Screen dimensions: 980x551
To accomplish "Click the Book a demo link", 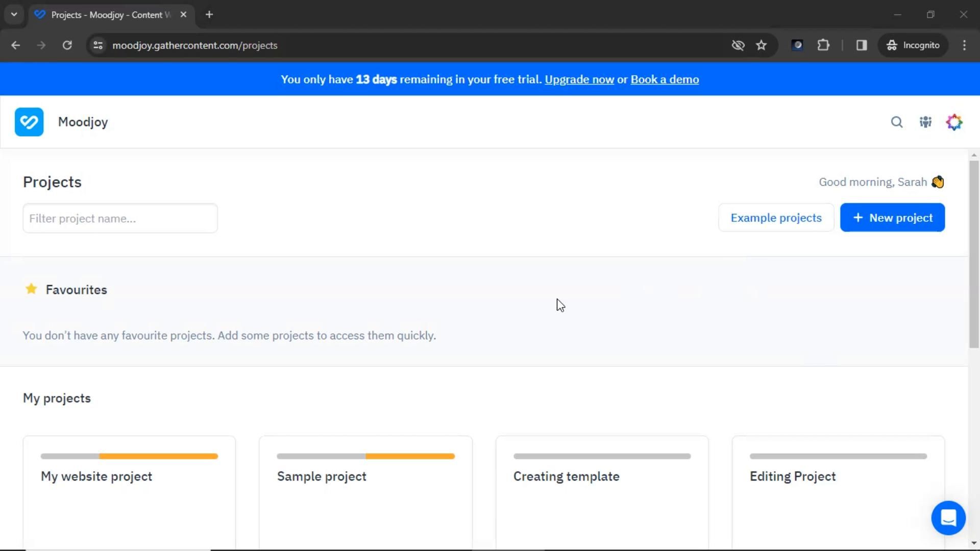I will [x=665, y=80].
